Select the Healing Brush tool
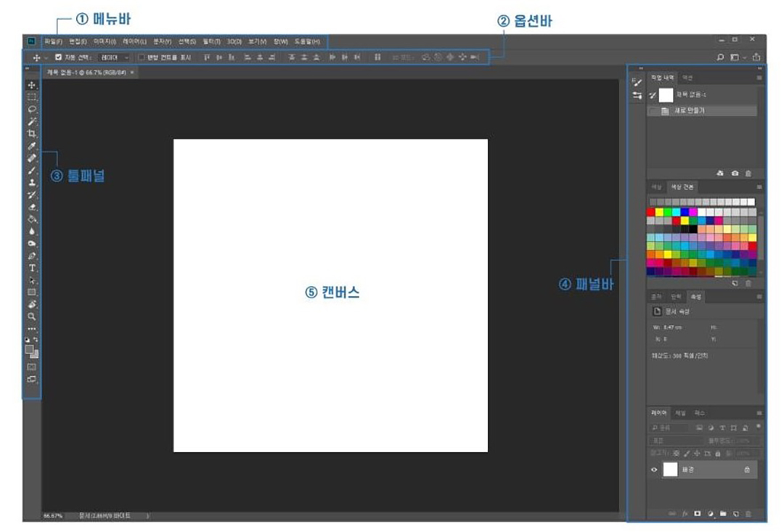This screenshot has width=784, height=532. pyautogui.click(x=31, y=158)
